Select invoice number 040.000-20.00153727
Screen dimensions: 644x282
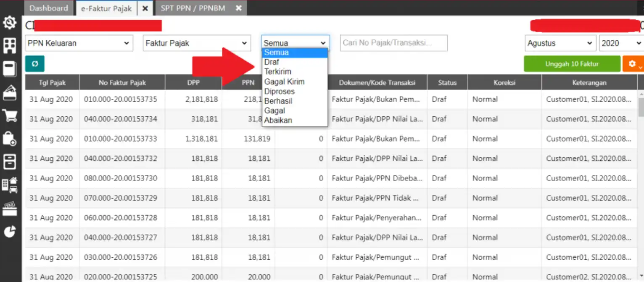[x=121, y=238]
